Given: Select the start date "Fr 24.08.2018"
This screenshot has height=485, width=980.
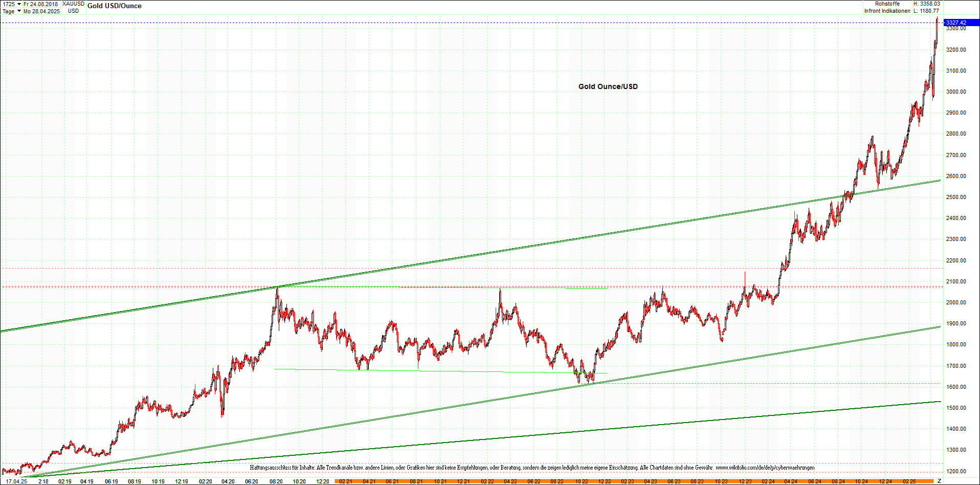Looking at the screenshot, I should [42, 4].
